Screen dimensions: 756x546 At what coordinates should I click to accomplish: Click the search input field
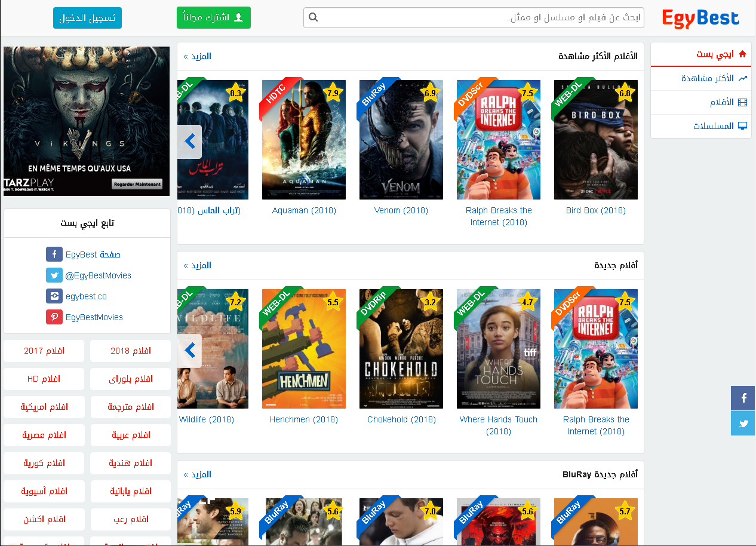(474, 18)
